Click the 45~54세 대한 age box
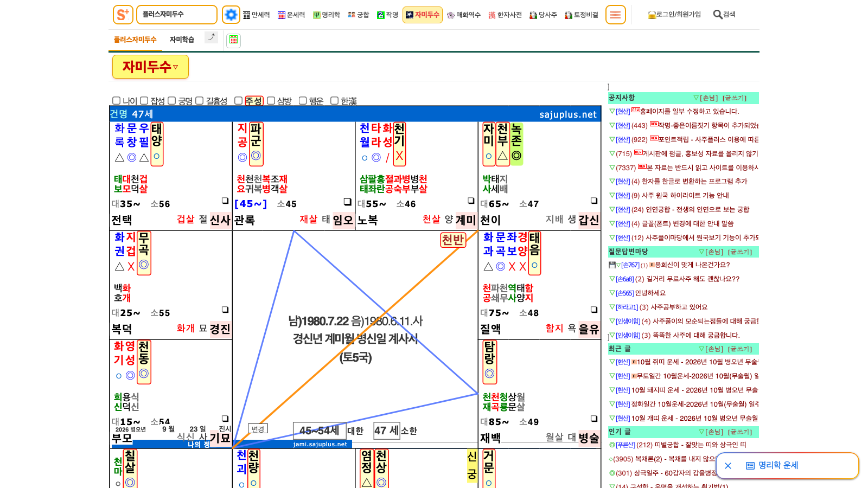The height and width of the screenshot is (488, 868). point(320,431)
